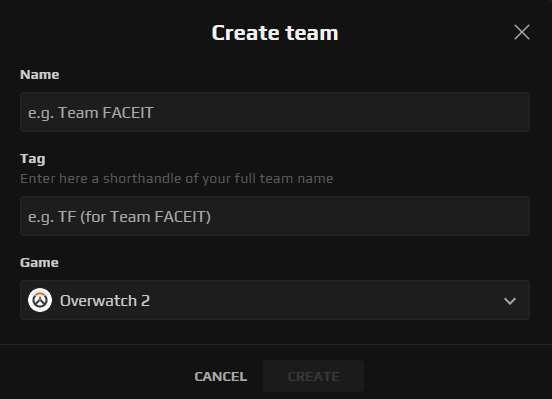The width and height of the screenshot is (552, 399).
Task: Focus the team Name input field
Action: click(275, 112)
